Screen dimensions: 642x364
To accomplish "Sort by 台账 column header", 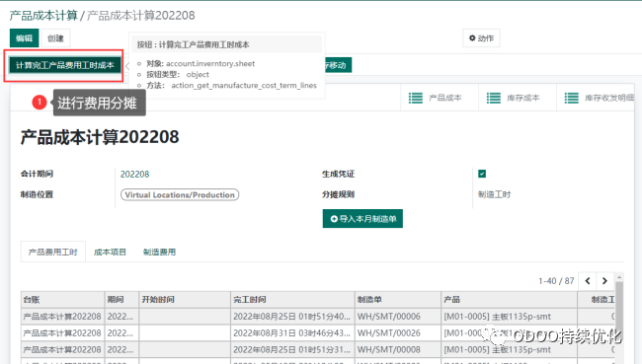I will 62,300.
